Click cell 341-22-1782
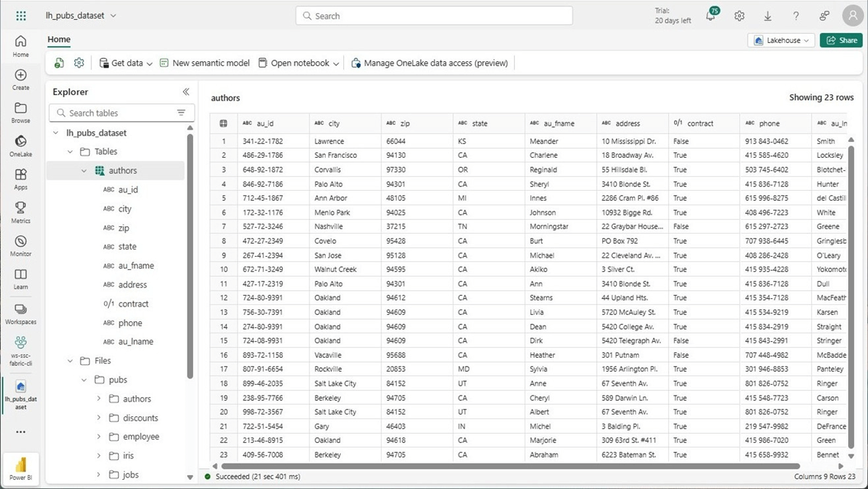Viewport: 868px width, 489px height. 273,141
